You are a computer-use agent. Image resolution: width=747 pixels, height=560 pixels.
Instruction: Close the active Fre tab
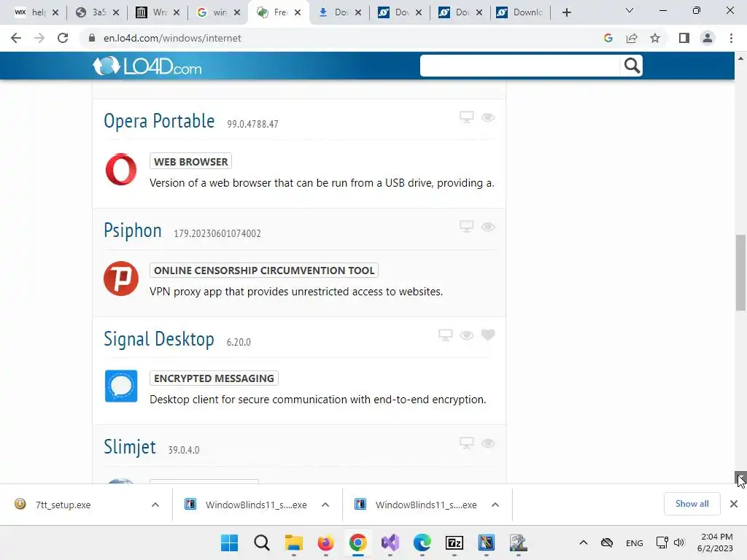[x=298, y=12]
